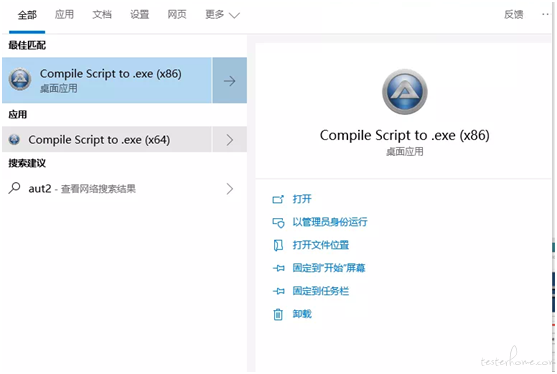The width and height of the screenshot is (557, 374).
Task: Click the small AutoIt icon of x64 result
Action: coord(14,140)
